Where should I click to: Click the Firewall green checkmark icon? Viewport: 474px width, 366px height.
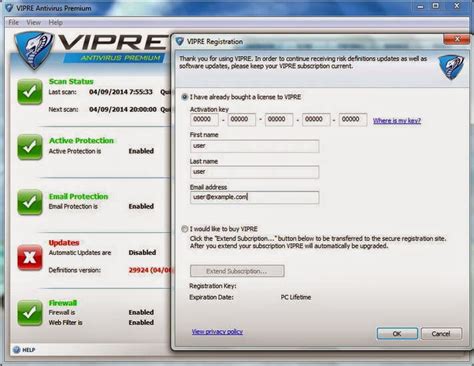coord(30,313)
